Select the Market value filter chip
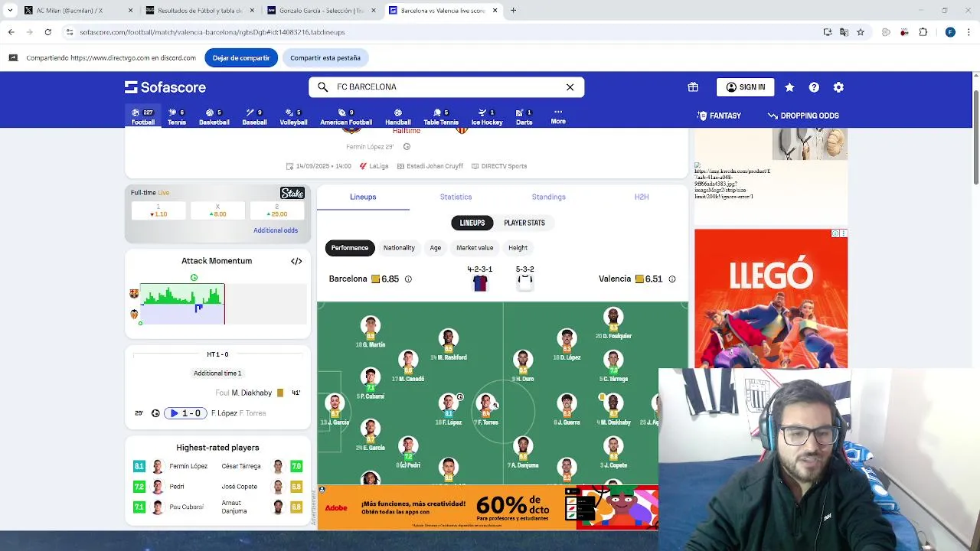 pyautogui.click(x=475, y=248)
